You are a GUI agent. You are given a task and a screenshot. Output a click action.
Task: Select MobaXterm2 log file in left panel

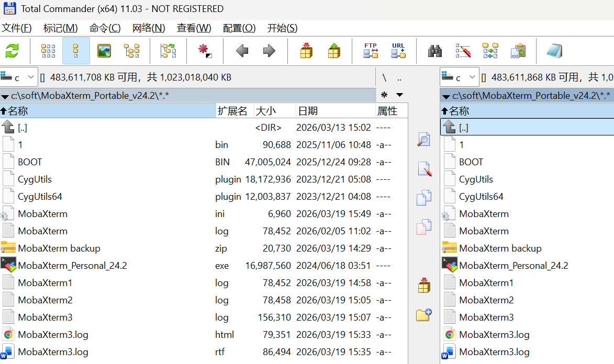(x=204, y=300)
